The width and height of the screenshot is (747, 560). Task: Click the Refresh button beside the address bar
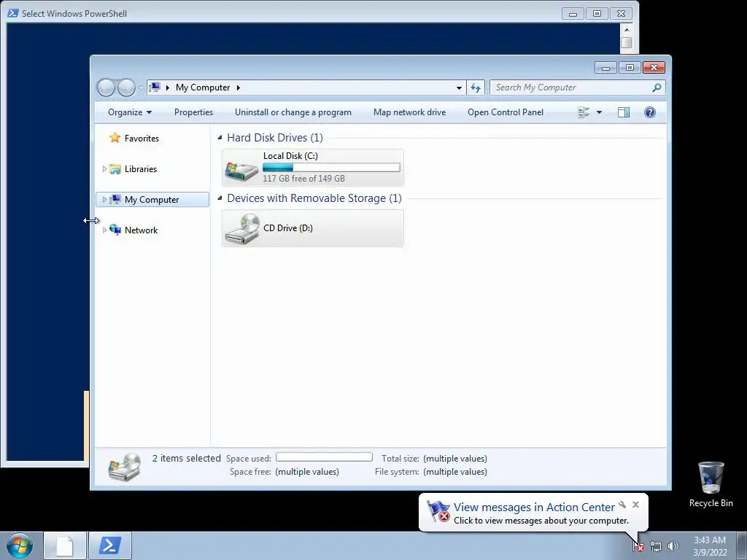coord(476,87)
